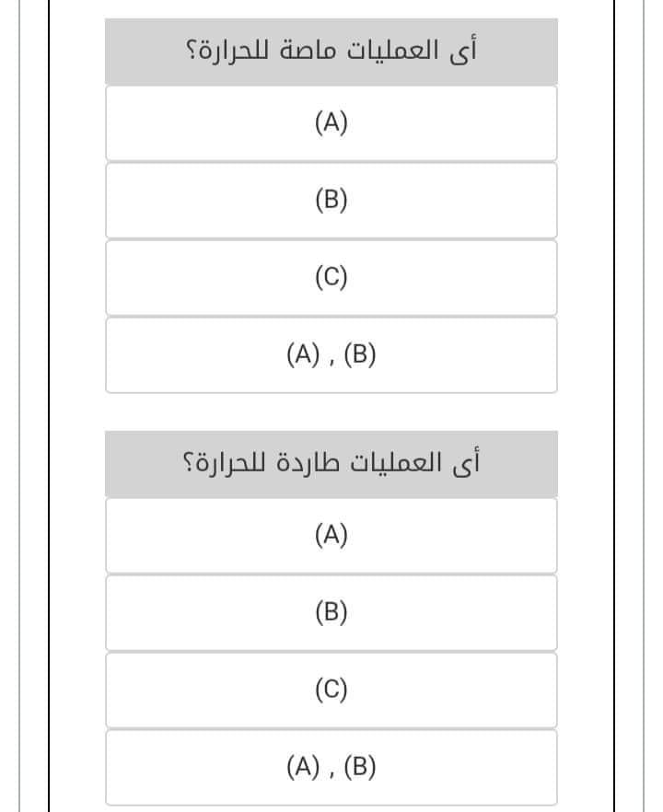
Task: Select answer (A) for the endothermic question
Action: (331, 122)
